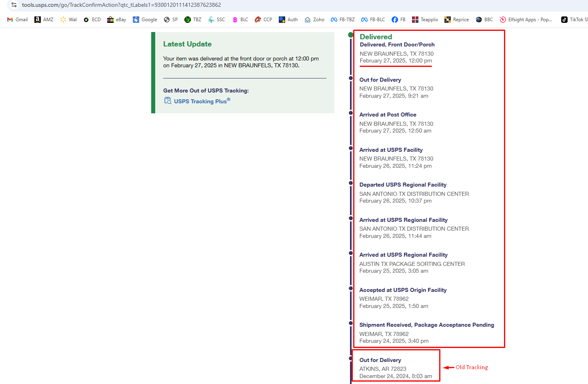Screen dimensions: 588x384
Task: Open the SSC bookmark
Action: [x=216, y=20]
